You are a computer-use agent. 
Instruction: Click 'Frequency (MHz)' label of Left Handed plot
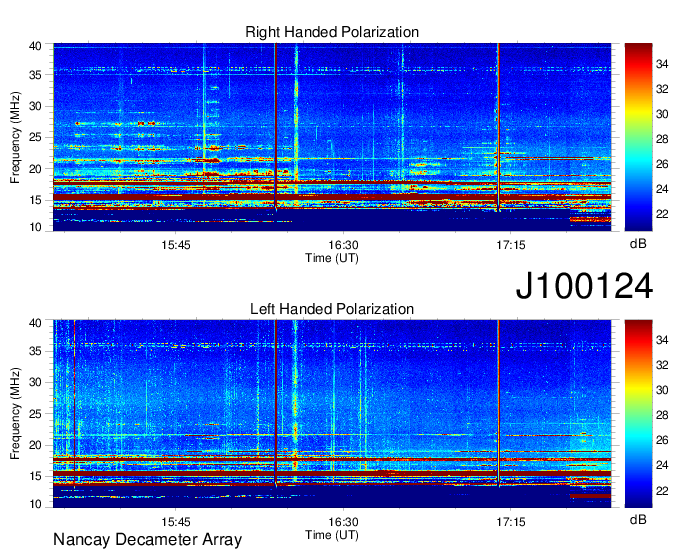[15, 414]
